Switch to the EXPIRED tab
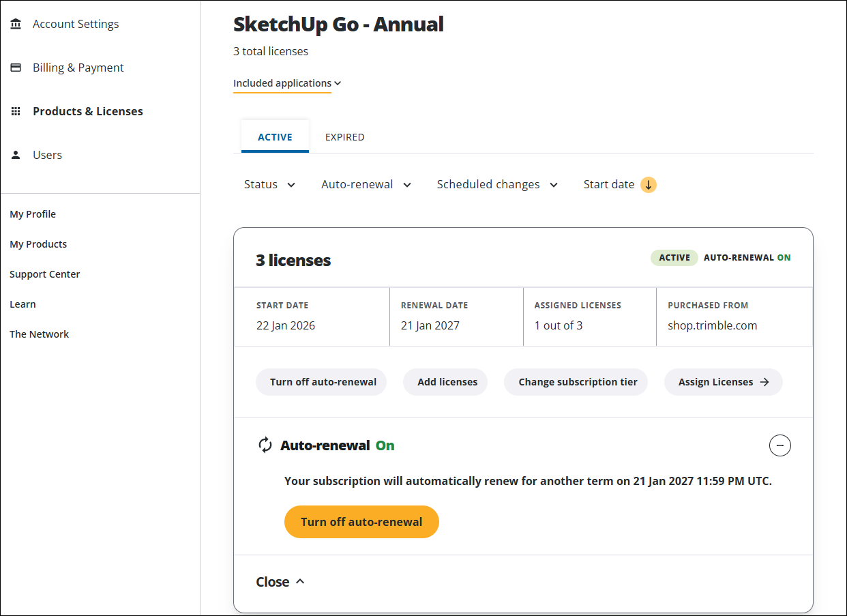Image resolution: width=847 pixels, height=616 pixels. coord(344,136)
